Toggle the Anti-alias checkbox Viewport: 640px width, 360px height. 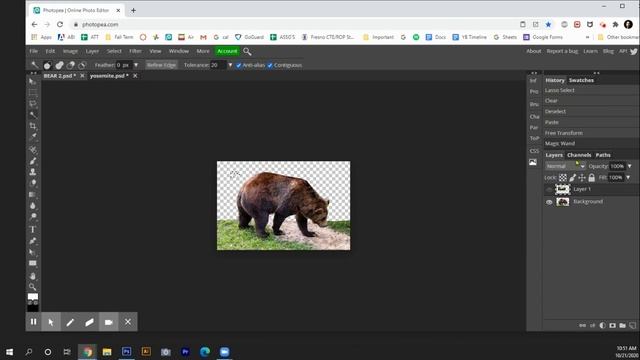pyautogui.click(x=239, y=65)
